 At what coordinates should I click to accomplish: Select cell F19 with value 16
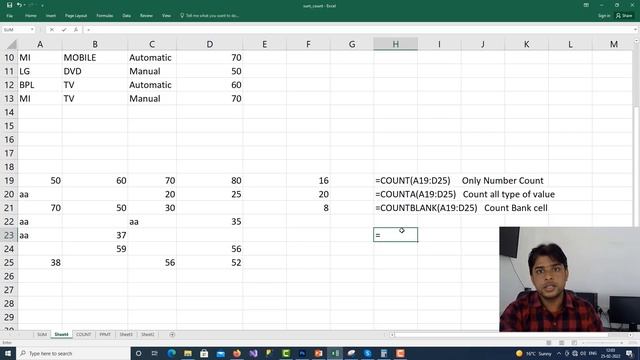point(308,180)
